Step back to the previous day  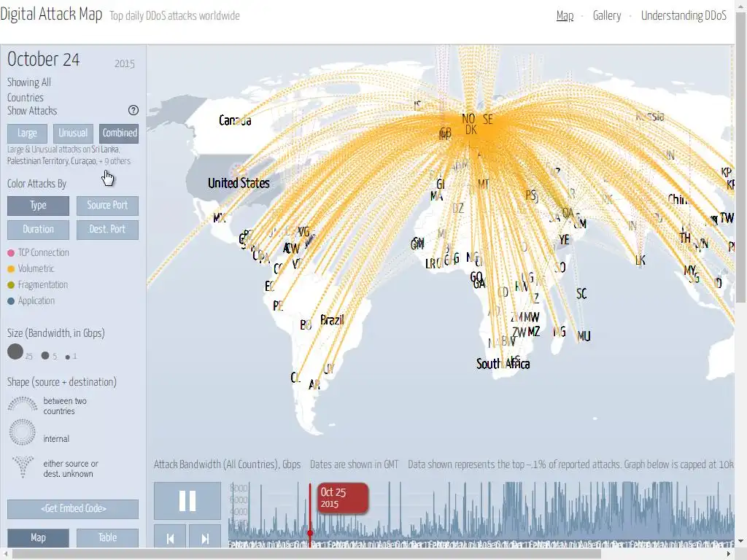pos(170,538)
